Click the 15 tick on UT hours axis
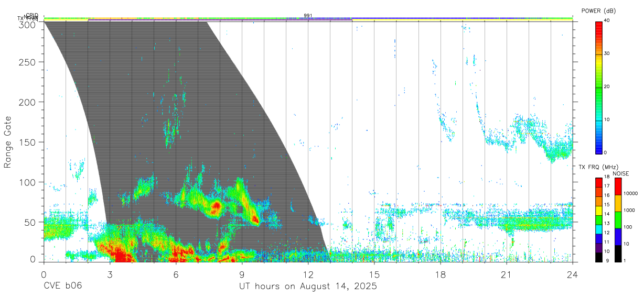Viewport: 644px width, 297px height. coord(374,274)
